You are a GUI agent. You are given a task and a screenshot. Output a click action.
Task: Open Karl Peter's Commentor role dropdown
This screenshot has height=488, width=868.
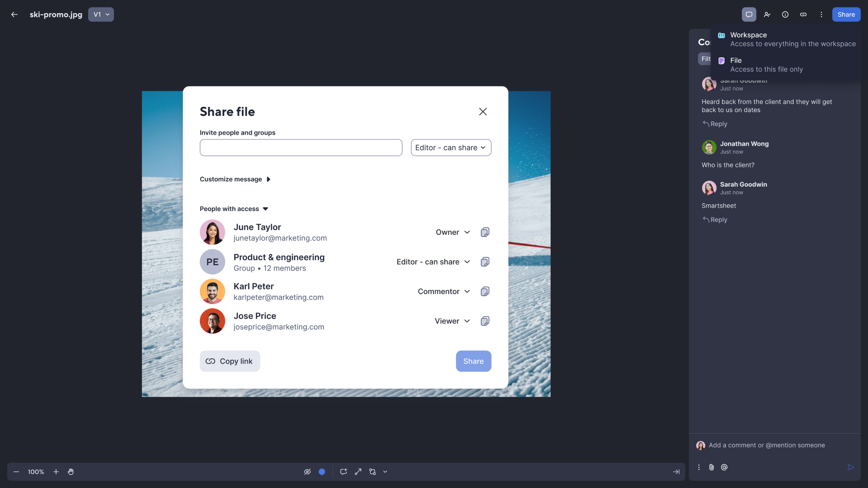point(444,291)
